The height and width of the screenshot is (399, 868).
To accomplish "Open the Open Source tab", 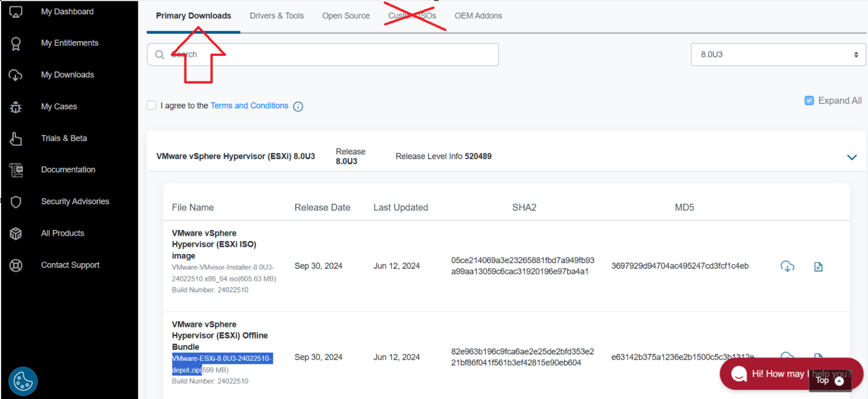I will point(346,16).
